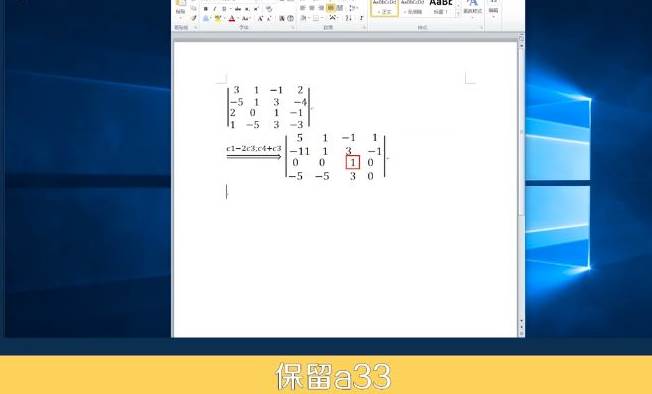Expand the font color dropdown arrow
Image resolution: width=652 pixels, height=394 pixels.
pyautogui.click(x=239, y=18)
